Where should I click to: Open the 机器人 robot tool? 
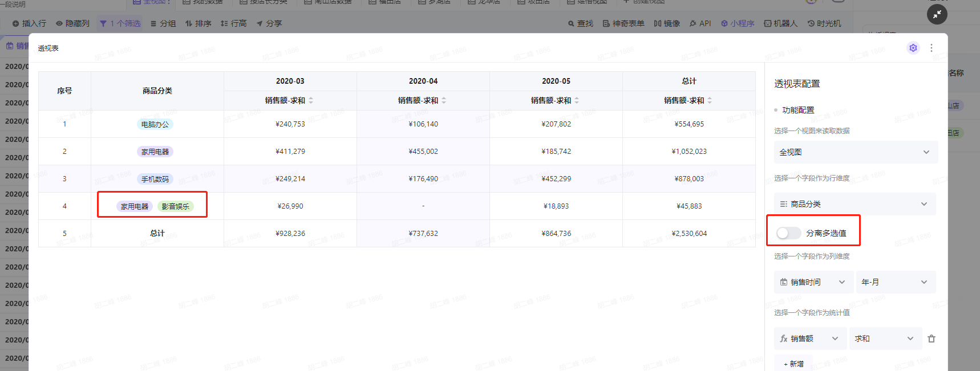coord(780,23)
